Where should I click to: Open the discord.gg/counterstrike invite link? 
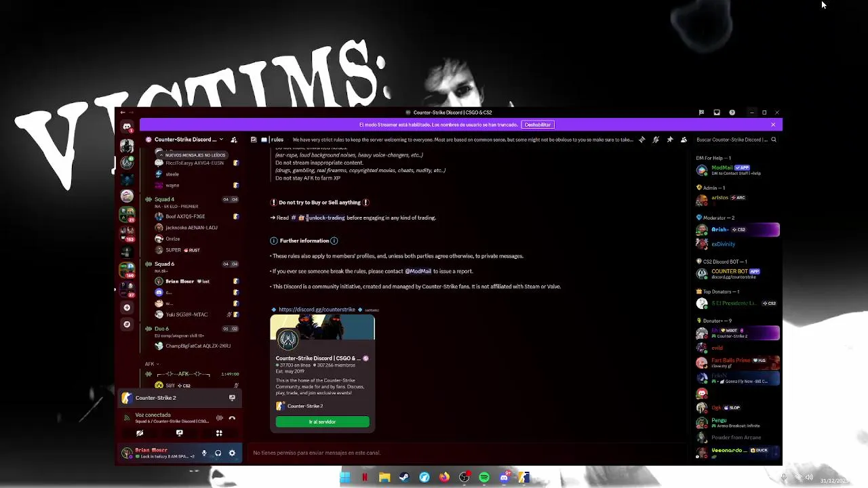click(317, 310)
